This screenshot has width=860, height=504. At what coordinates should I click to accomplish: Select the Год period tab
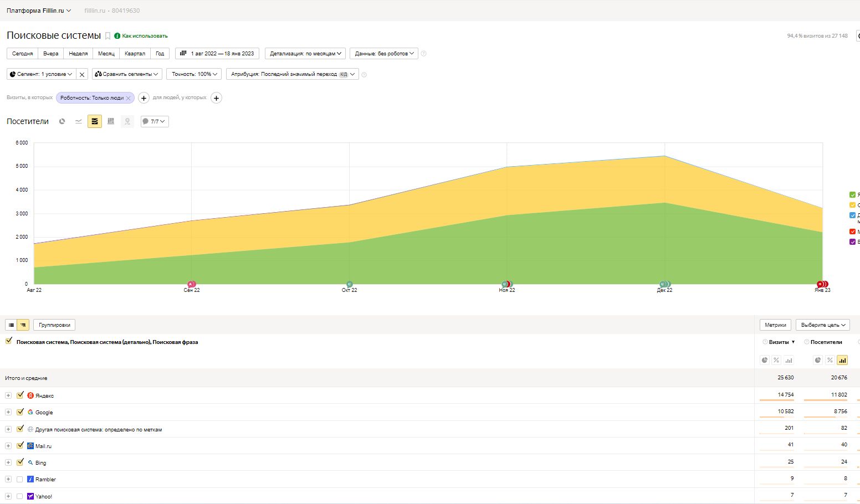160,54
